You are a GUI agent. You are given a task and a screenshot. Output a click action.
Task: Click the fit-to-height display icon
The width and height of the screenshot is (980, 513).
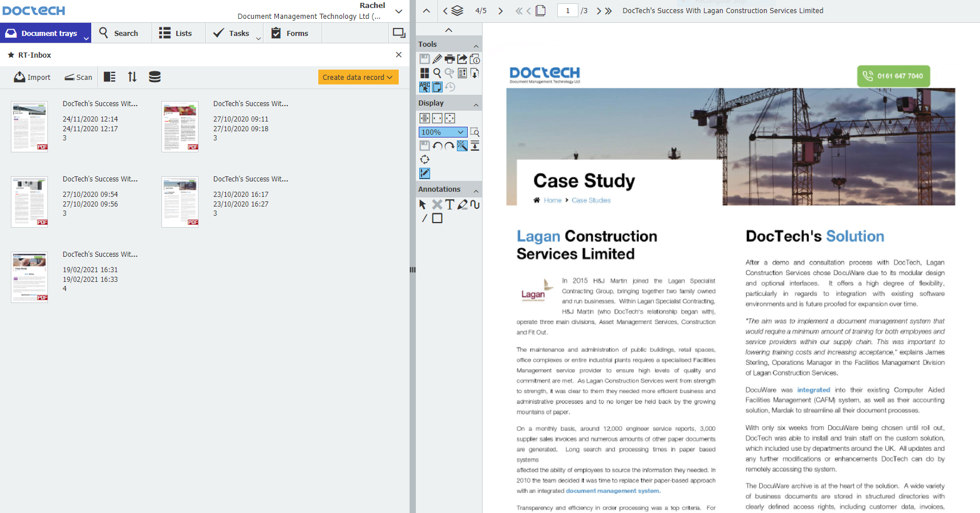point(424,118)
